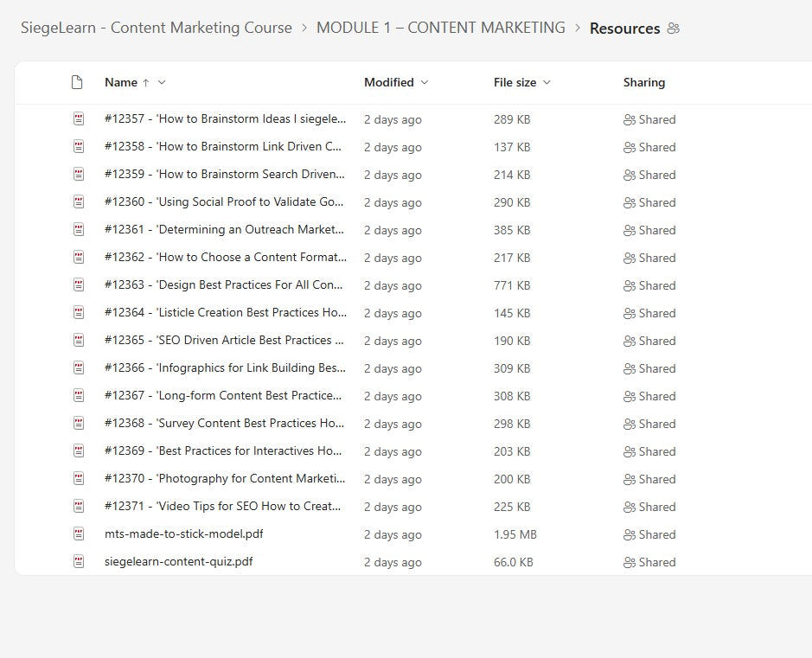812x658 pixels.
Task: Click Shared status for #12360 row
Action: tap(657, 203)
